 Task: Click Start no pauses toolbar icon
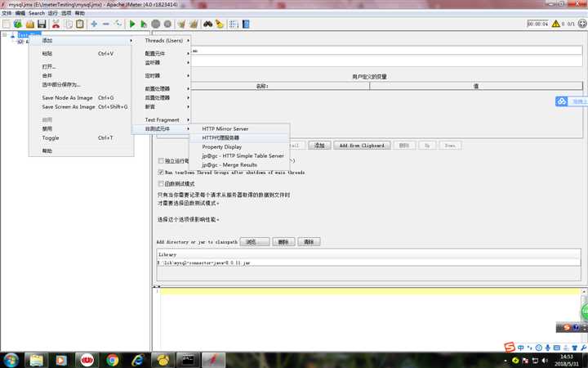click(x=144, y=24)
